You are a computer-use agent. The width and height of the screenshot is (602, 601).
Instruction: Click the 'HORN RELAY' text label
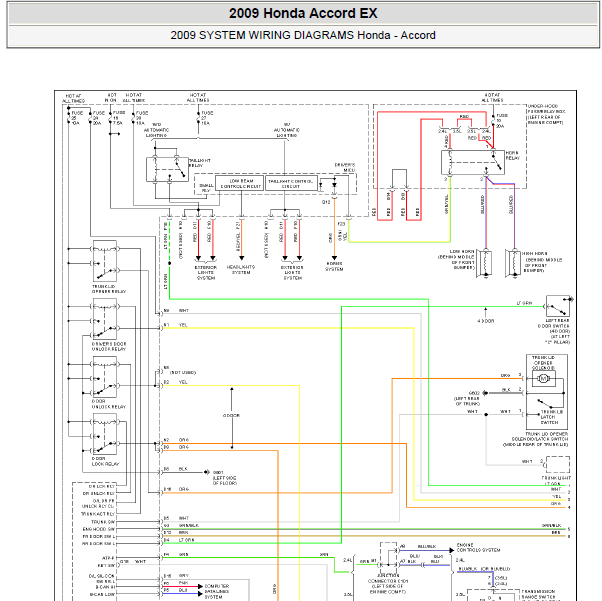pos(513,155)
